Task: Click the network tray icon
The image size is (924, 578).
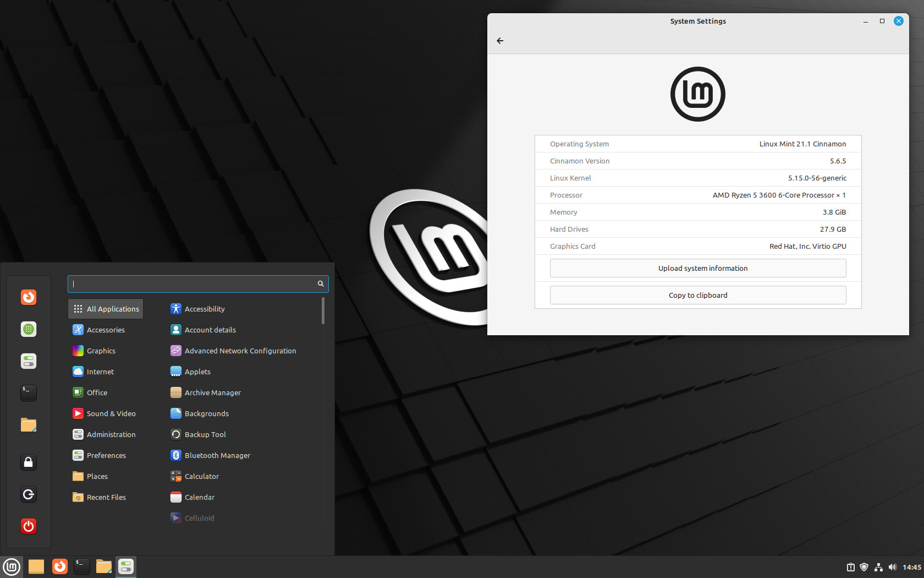Action: [x=878, y=567]
